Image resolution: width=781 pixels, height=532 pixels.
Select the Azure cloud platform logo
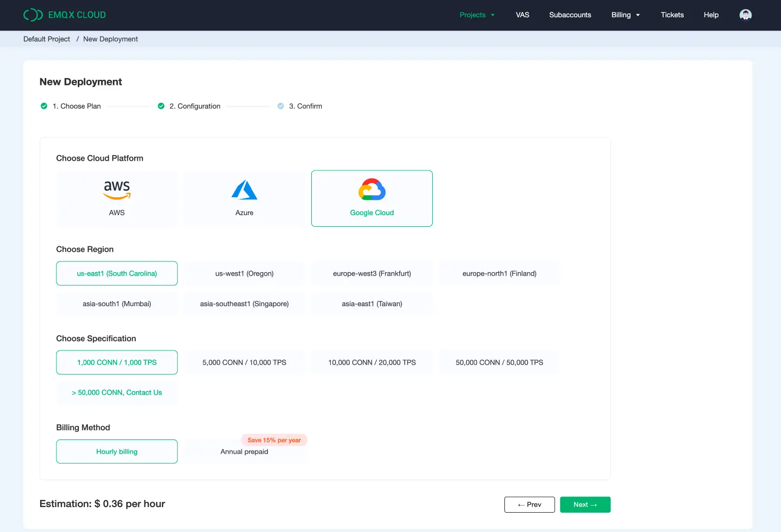click(244, 190)
